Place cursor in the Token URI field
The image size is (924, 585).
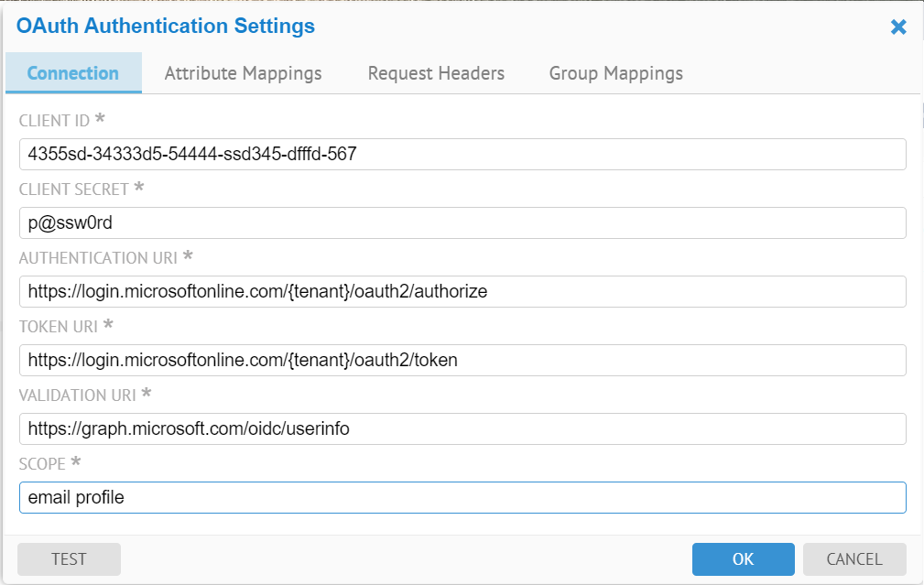pos(462,360)
